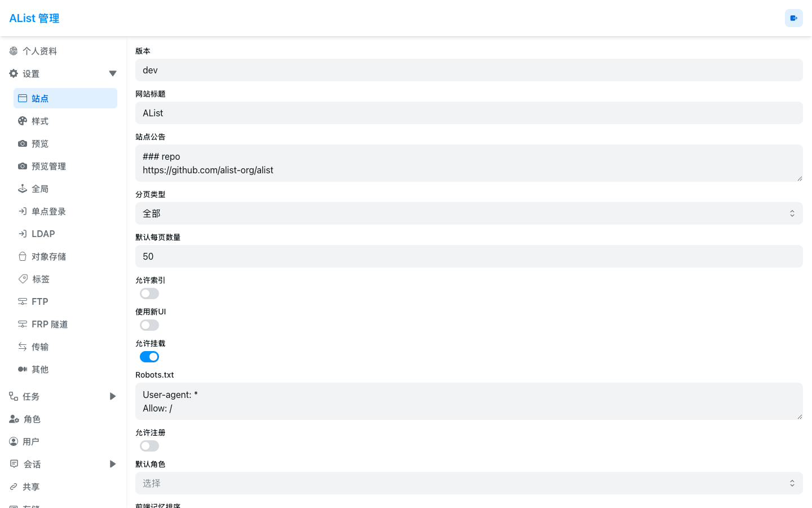Open 单点登录 settings

pyautogui.click(x=65, y=211)
